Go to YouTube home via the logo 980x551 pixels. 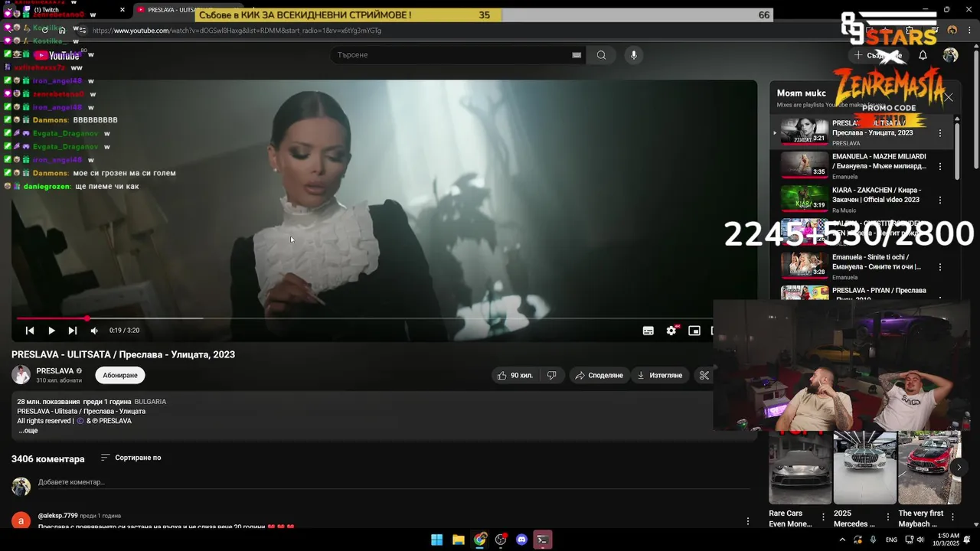click(56, 55)
